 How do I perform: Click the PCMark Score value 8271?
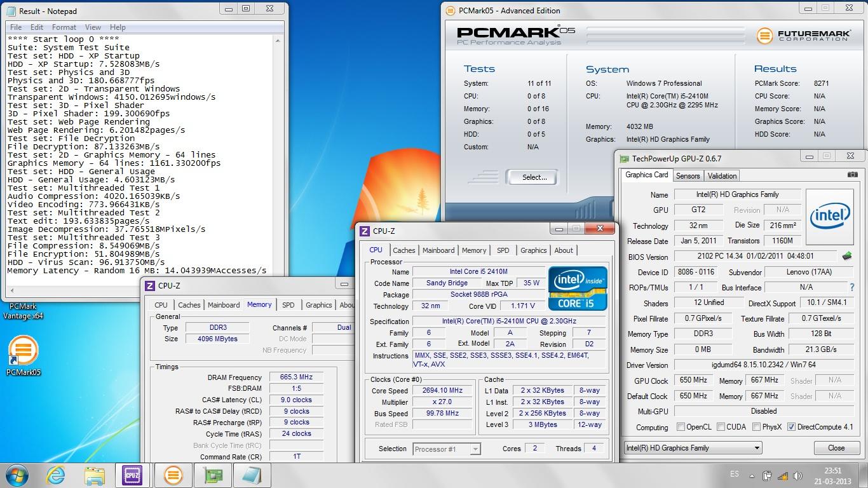click(821, 83)
